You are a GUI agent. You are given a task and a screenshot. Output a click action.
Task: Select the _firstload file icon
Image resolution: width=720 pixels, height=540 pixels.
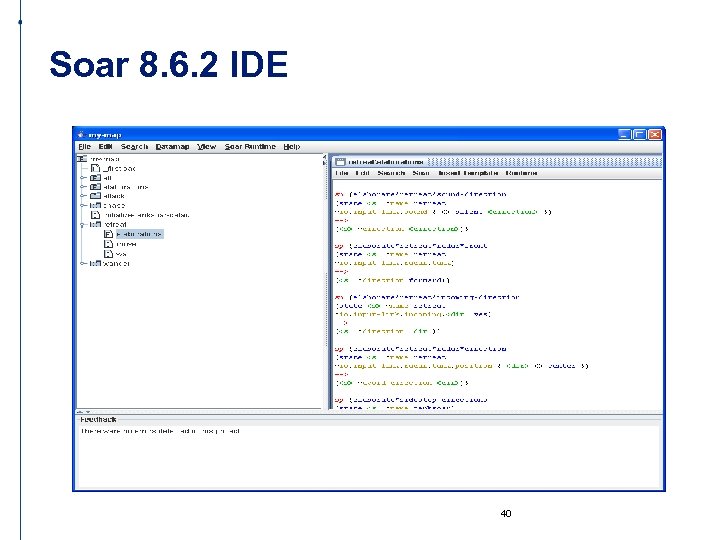click(95, 169)
